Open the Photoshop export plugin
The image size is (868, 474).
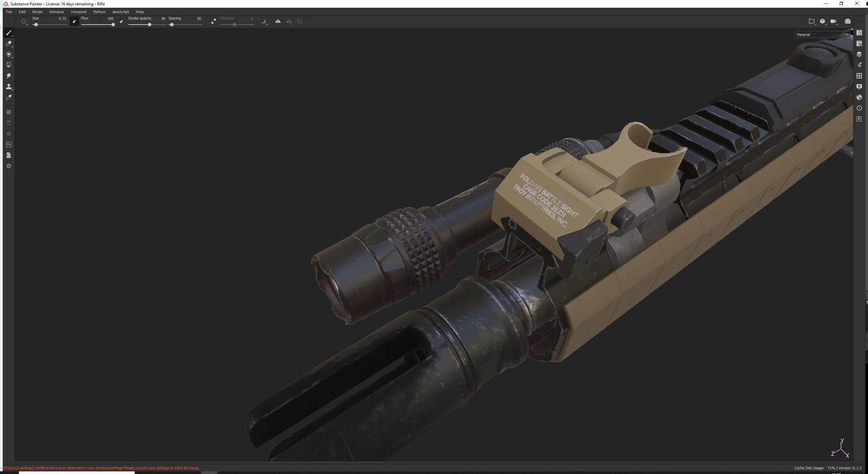9,144
